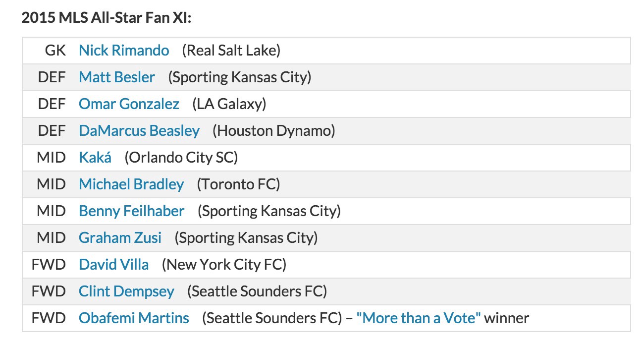Open Clint Dempsey's player link
Screen dimensions: 644x347
(126, 291)
